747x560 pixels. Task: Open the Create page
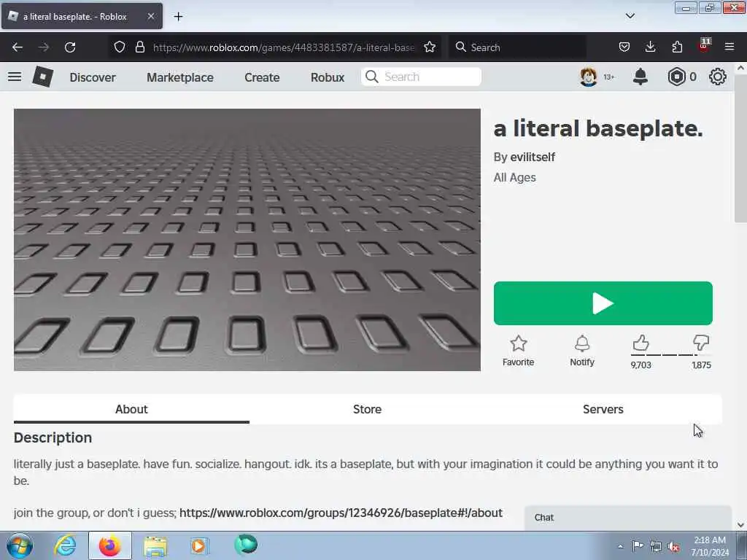click(x=262, y=77)
